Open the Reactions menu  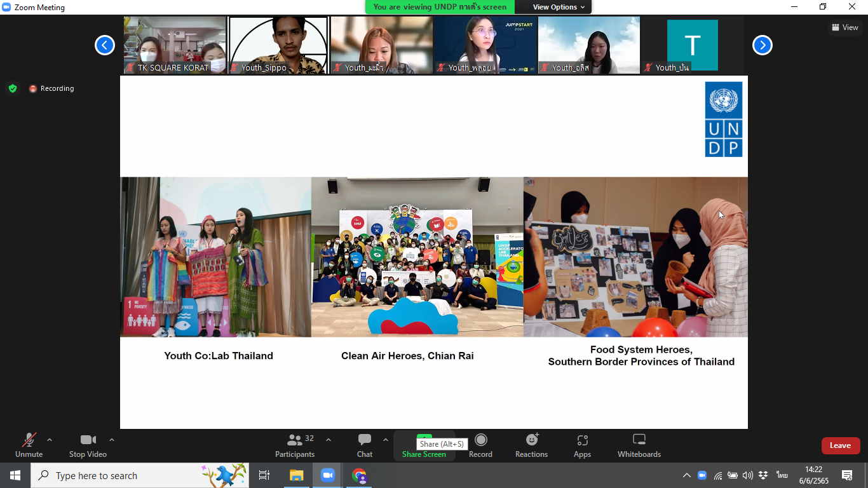(x=531, y=445)
